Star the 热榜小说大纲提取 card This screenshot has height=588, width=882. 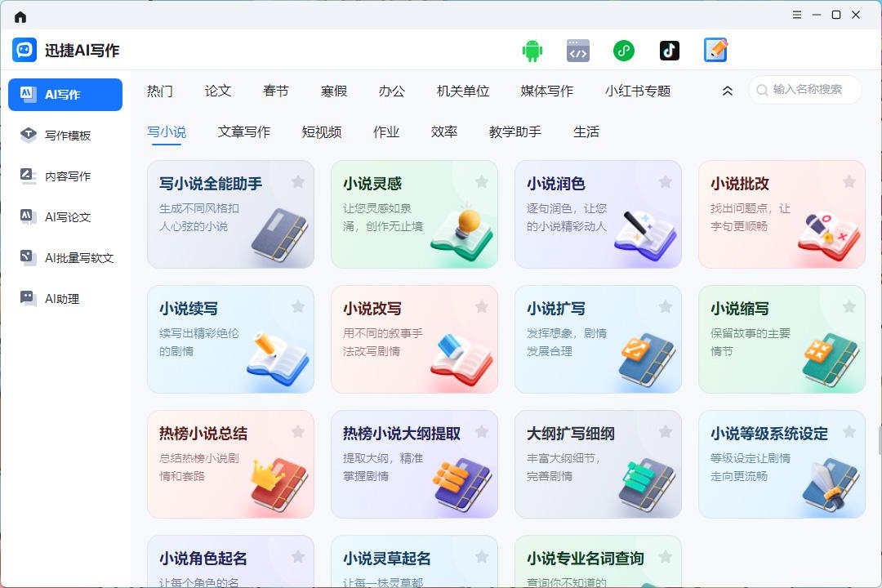coord(482,431)
